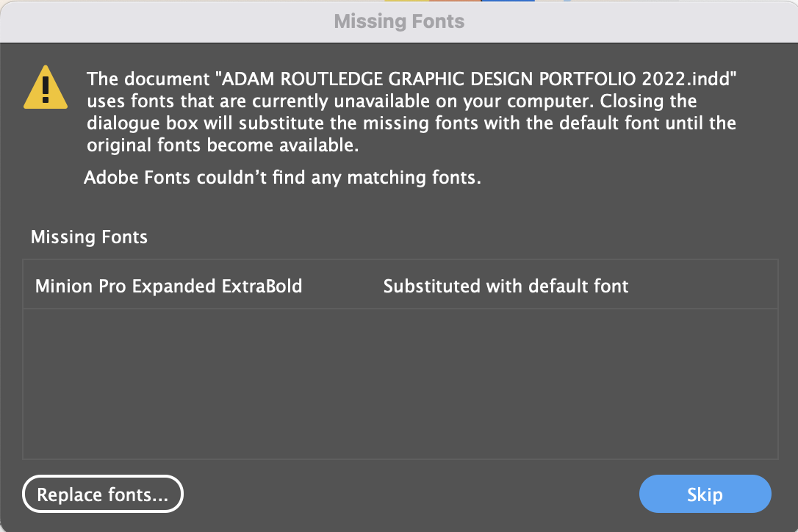Click the Missing Fonts dialog title
The height and width of the screenshot is (532, 798).
399,21
